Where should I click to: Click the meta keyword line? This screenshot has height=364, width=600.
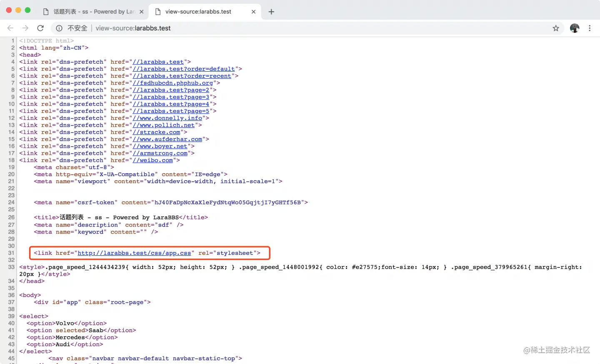tap(96, 232)
